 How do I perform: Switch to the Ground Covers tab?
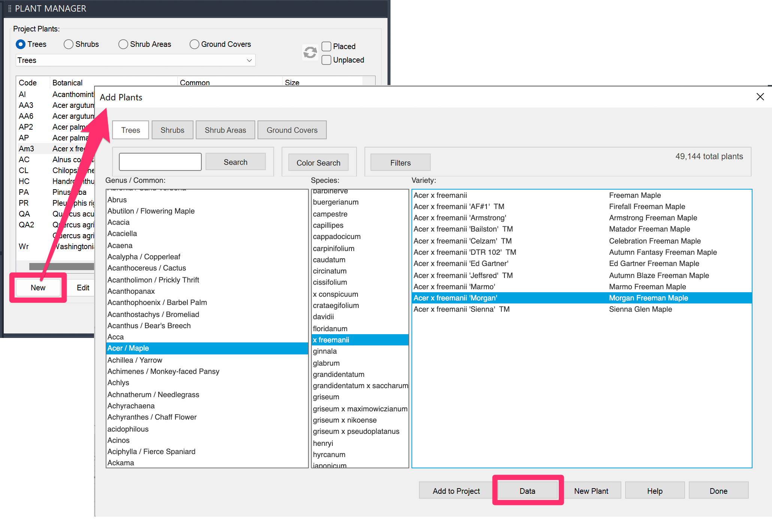(x=292, y=130)
